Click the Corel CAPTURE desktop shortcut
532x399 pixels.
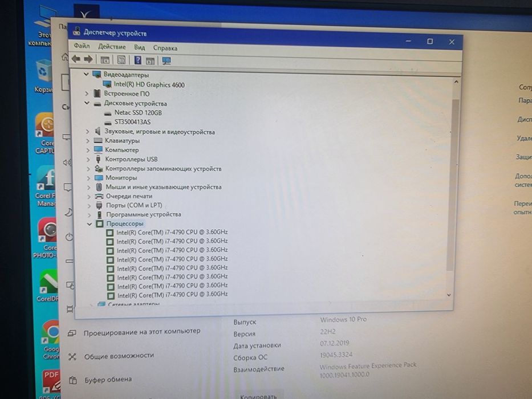[x=45, y=133]
